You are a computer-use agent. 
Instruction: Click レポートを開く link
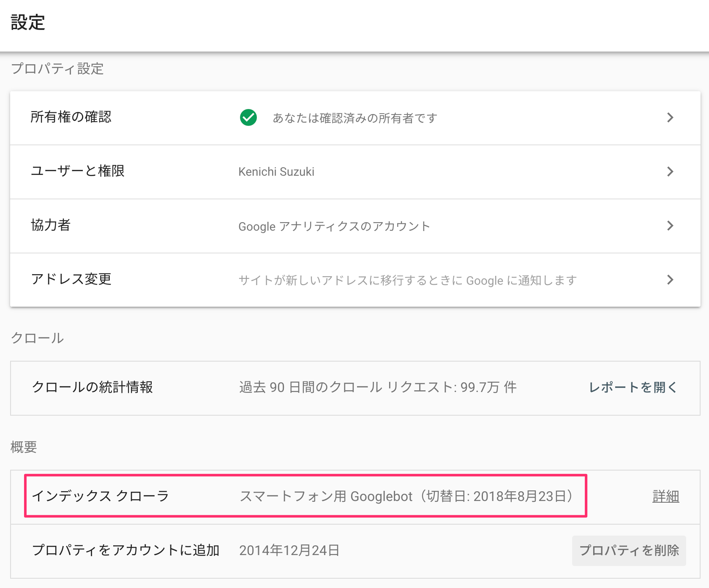tap(633, 387)
